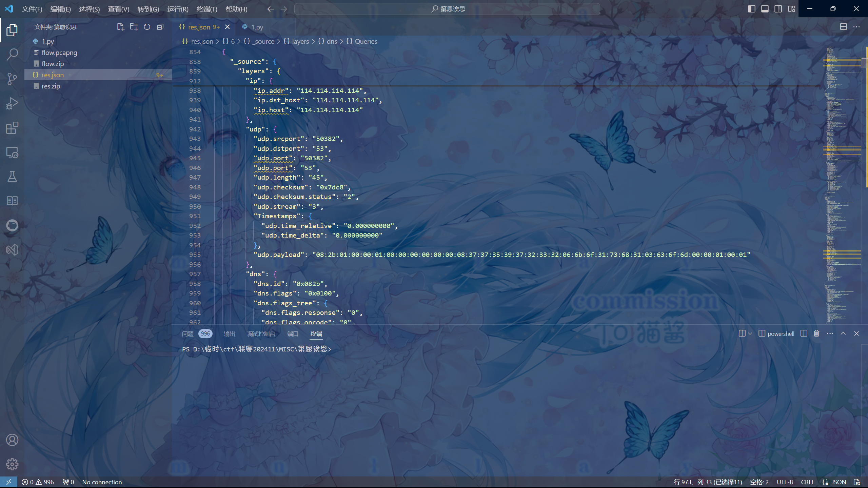Kill the terminal with trash icon

click(816, 333)
